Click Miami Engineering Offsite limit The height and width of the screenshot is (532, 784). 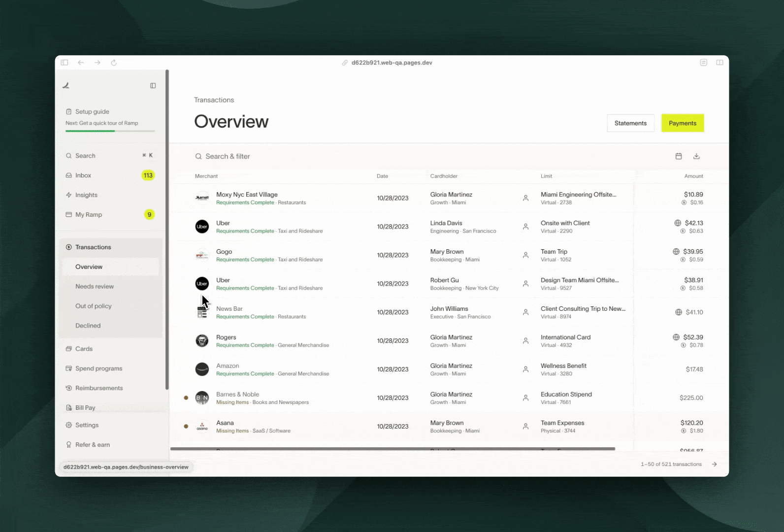tap(578, 195)
